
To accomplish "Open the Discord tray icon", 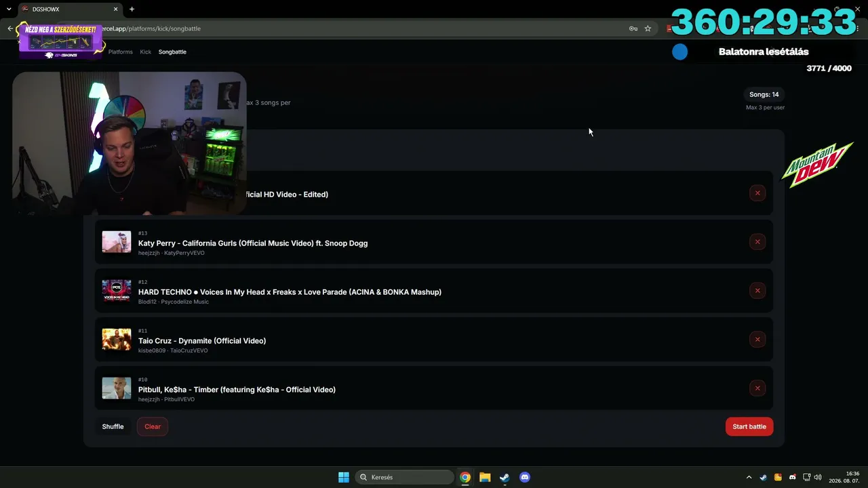I will tap(793, 477).
